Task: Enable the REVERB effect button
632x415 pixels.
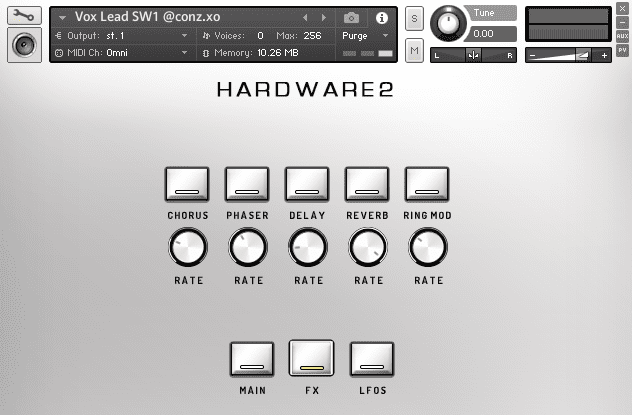Action: [367, 185]
